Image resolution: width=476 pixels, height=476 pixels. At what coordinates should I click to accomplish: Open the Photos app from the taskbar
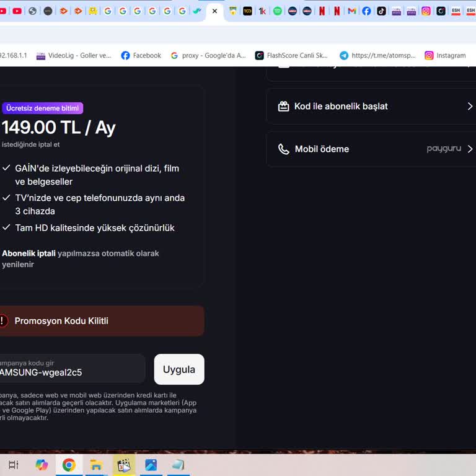pyautogui.click(x=151, y=465)
